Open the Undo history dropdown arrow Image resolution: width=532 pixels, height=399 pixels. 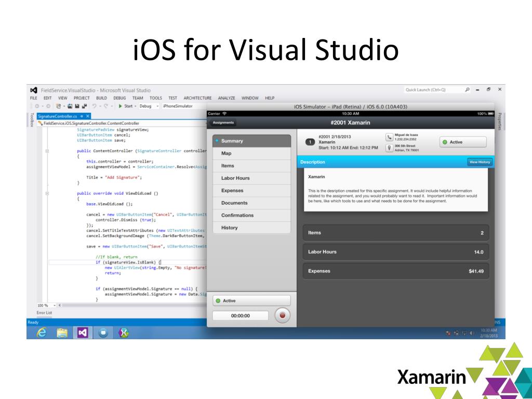click(x=99, y=106)
